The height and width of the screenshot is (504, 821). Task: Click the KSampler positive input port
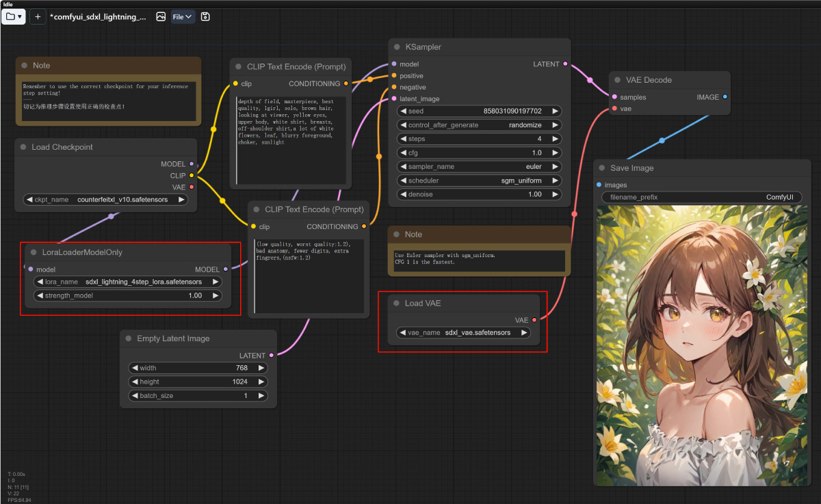394,76
